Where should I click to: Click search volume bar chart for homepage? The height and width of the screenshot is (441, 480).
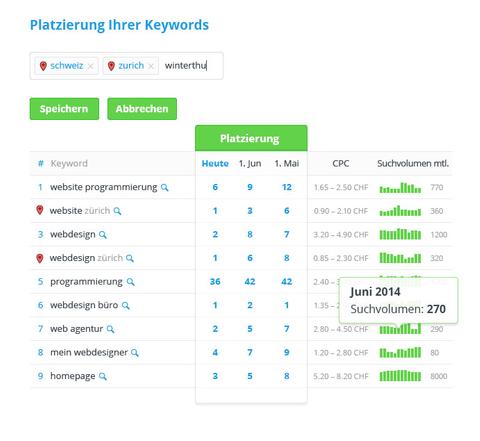[x=400, y=376]
